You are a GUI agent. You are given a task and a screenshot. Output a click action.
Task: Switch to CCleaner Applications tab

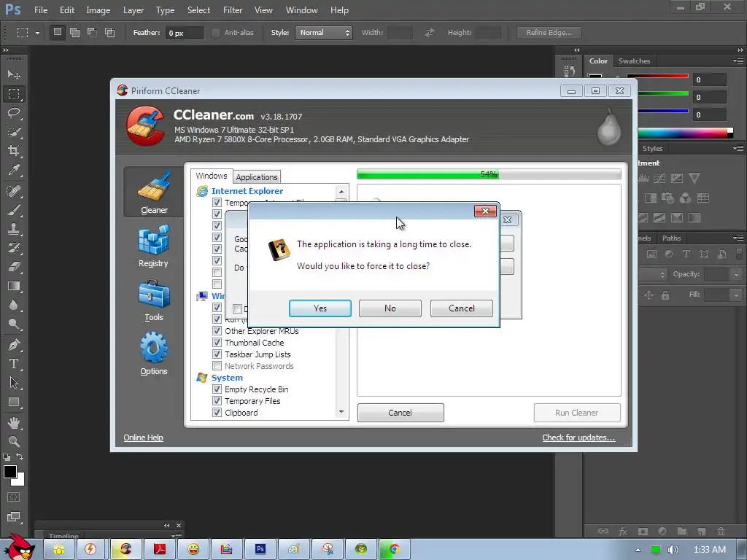(x=257, y=177)
